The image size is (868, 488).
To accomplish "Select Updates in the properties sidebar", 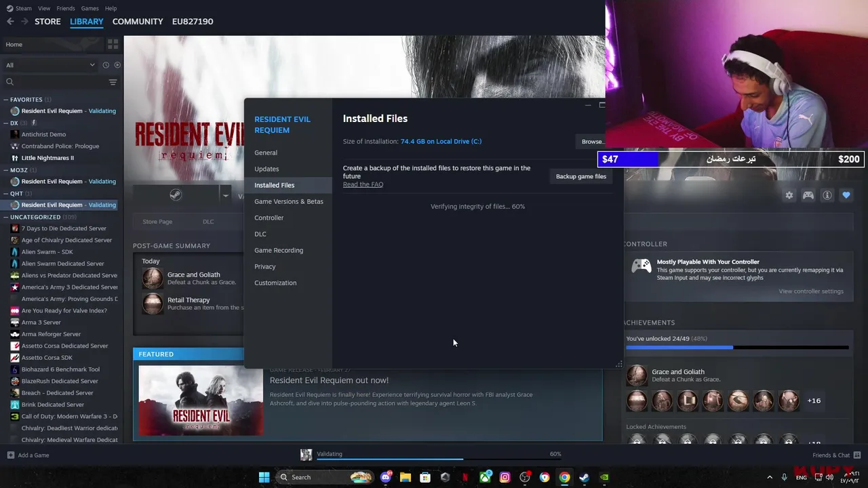I will point(288,169).
